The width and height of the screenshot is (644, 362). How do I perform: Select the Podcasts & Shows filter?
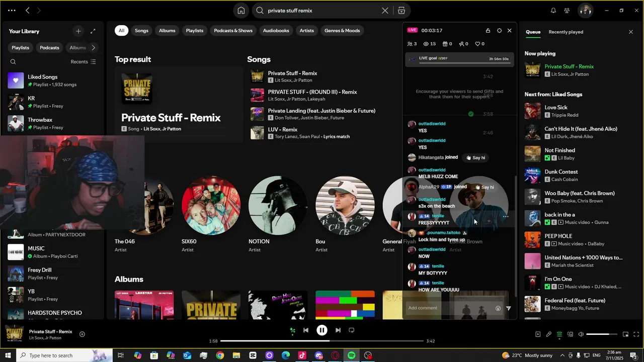pyautogui.click(x=233, y=31)
